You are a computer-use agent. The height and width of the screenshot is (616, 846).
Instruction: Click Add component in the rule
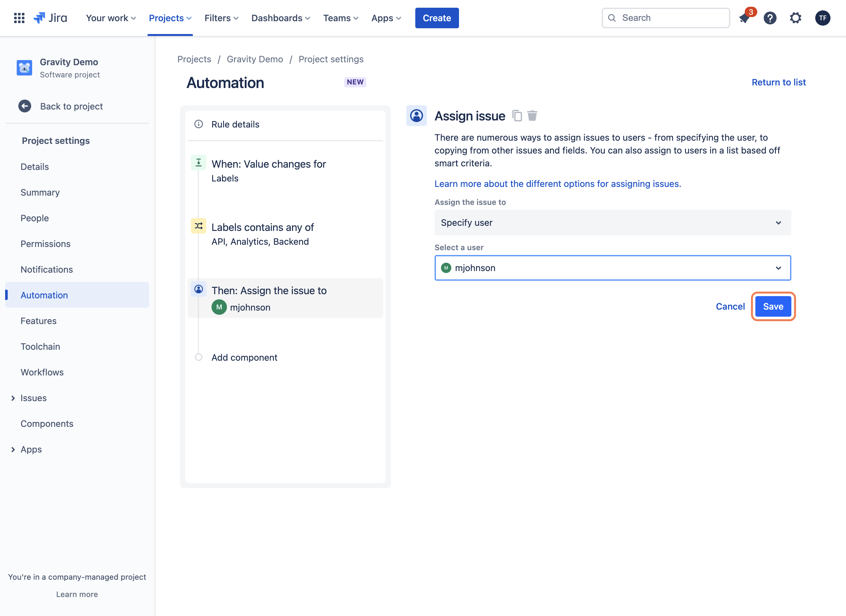coord(244,357)
